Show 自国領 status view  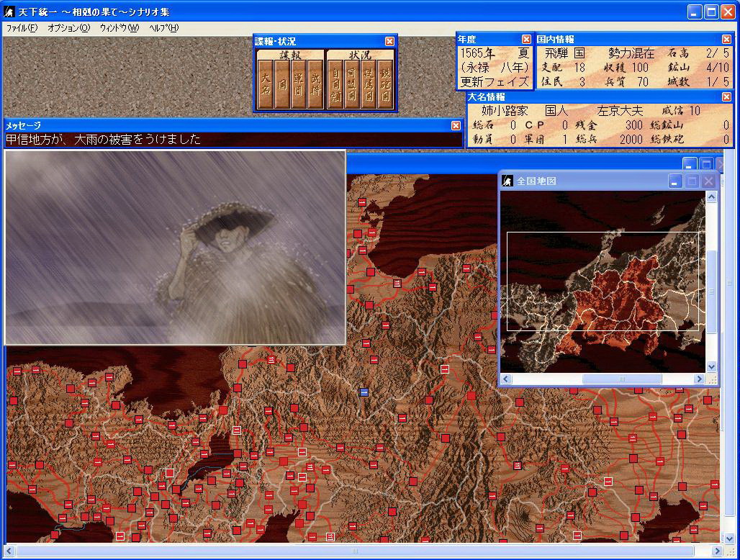[335, 84]
